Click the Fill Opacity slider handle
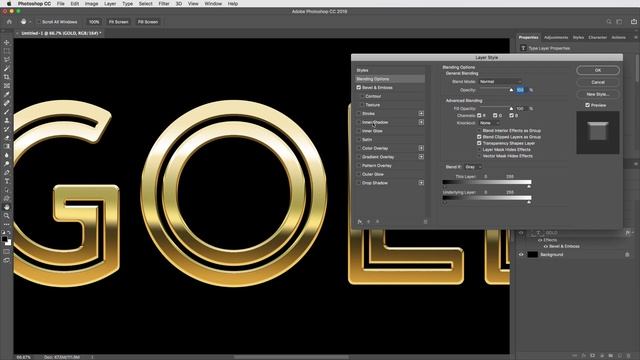This screenshot has height=360, width=640. 511,109
